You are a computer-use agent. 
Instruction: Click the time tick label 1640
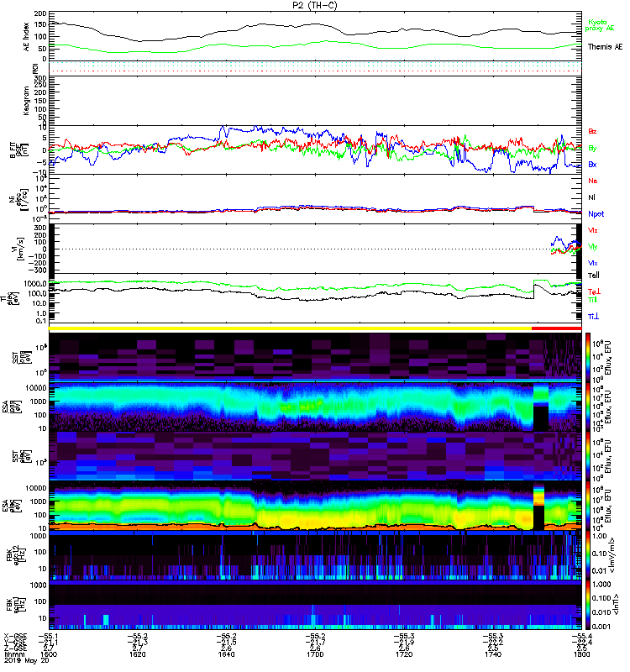(x=226, y=654)
